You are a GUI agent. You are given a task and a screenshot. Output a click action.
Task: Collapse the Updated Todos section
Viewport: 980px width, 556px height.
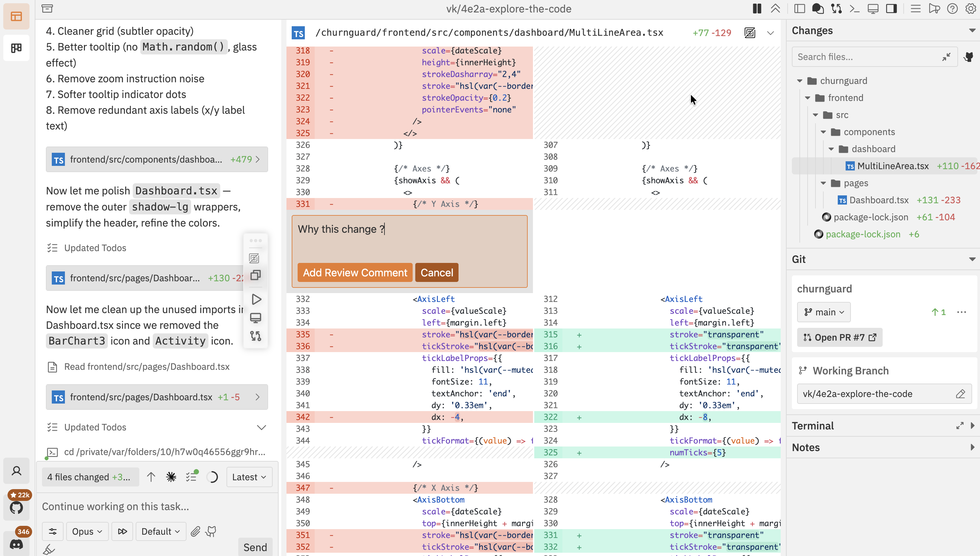(x=261, y=427)
